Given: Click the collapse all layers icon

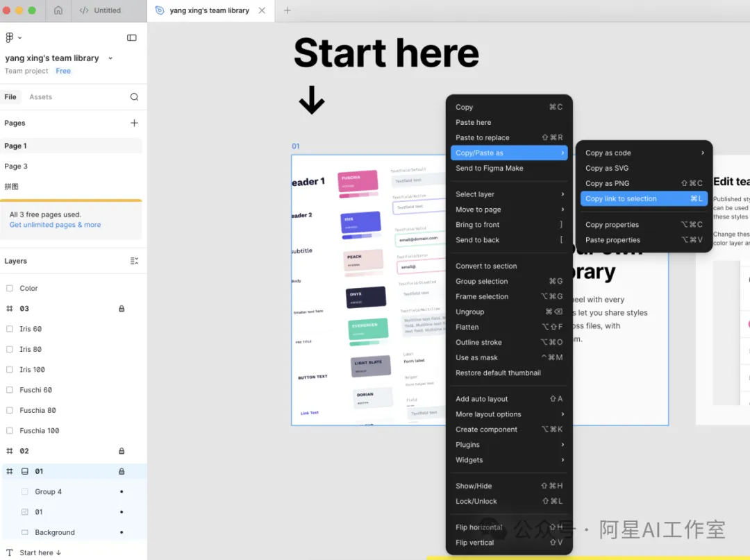Looking at the screenshot, I should click(135, 261).
